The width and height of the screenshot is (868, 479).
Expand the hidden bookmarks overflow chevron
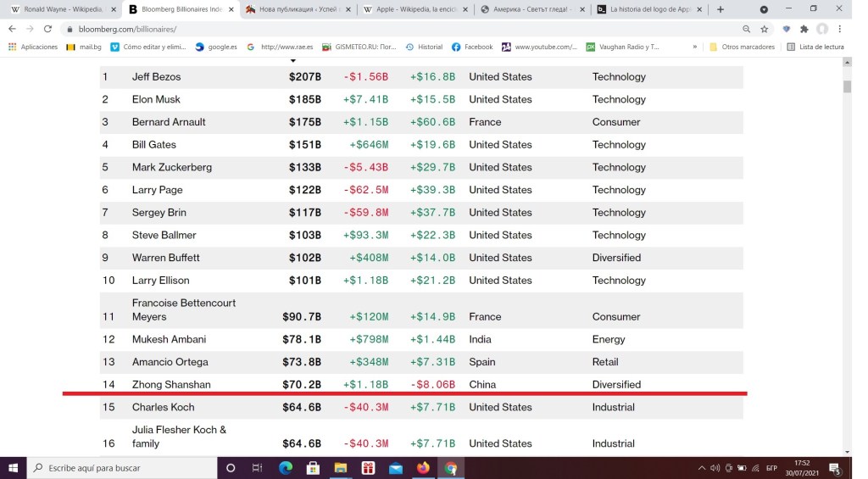tap(695, 47)
